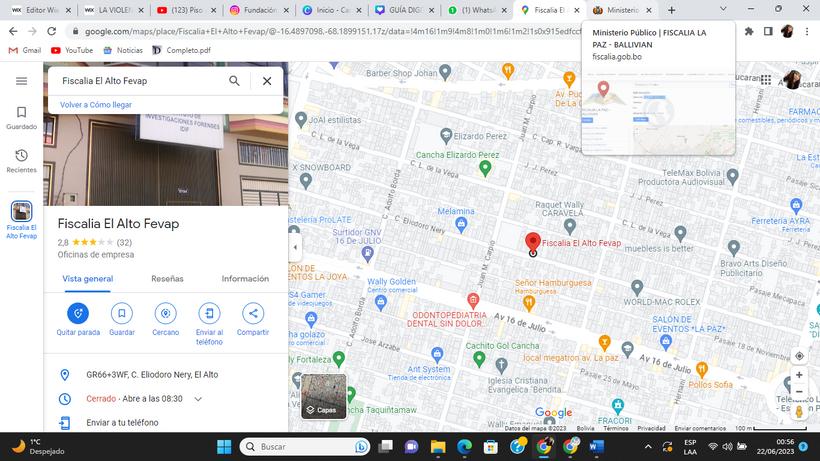
Task: Switch to the Información tab
Action: 245,279
